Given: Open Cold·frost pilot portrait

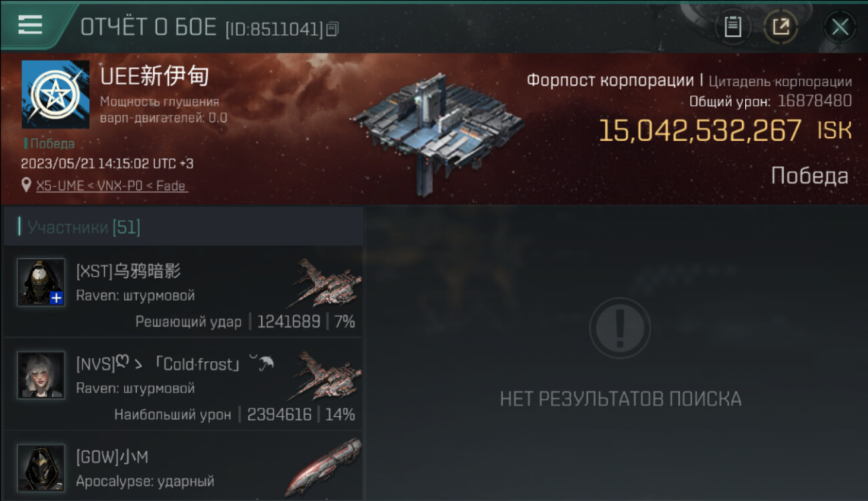Looking at the screenshot, I should (41, 375).
